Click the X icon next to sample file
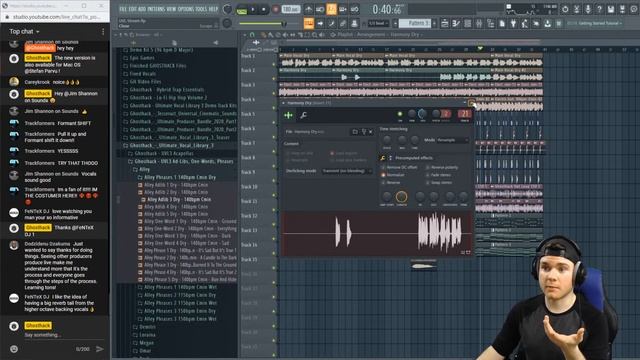640x360 pixels. click(x=371, y=132)
